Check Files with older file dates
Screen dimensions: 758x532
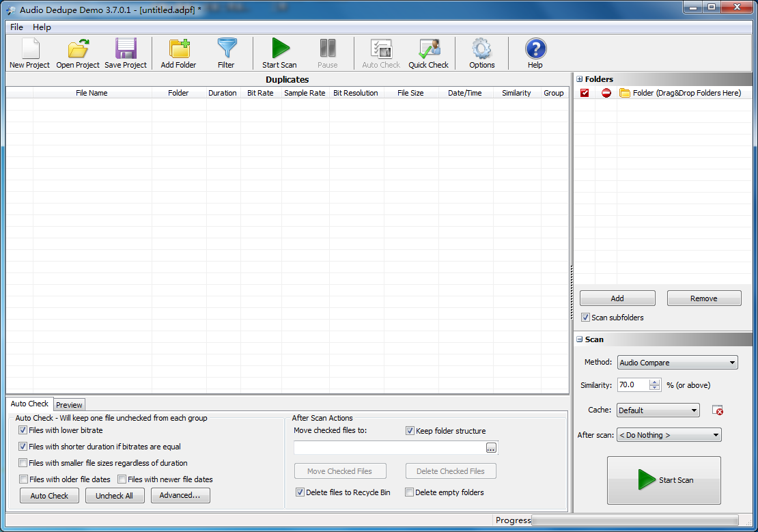23,479
